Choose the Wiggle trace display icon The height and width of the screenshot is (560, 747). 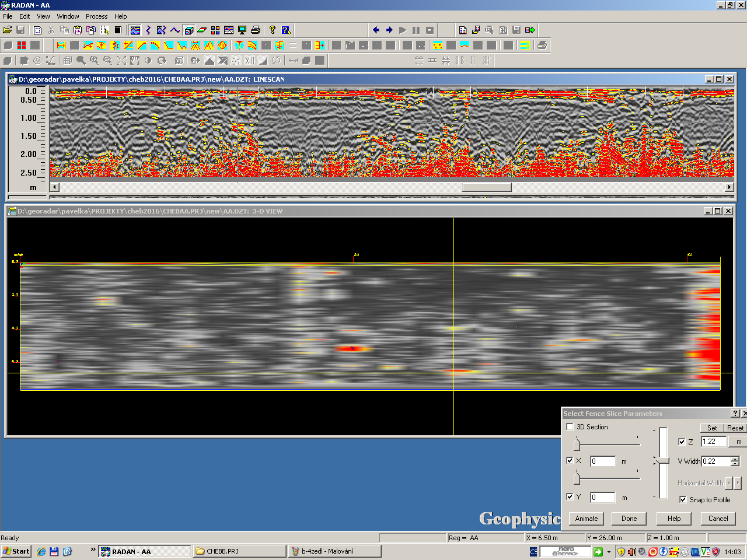148,30
